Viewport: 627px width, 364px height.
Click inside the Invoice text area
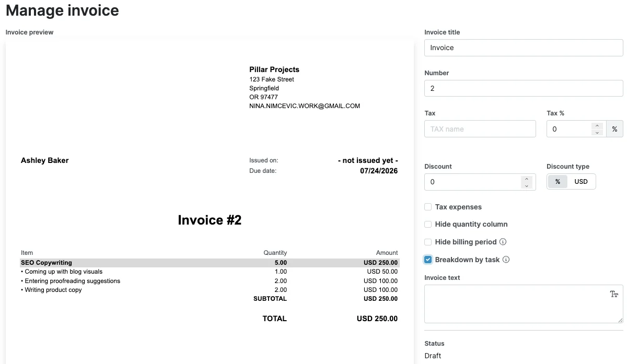pos(524,304)
